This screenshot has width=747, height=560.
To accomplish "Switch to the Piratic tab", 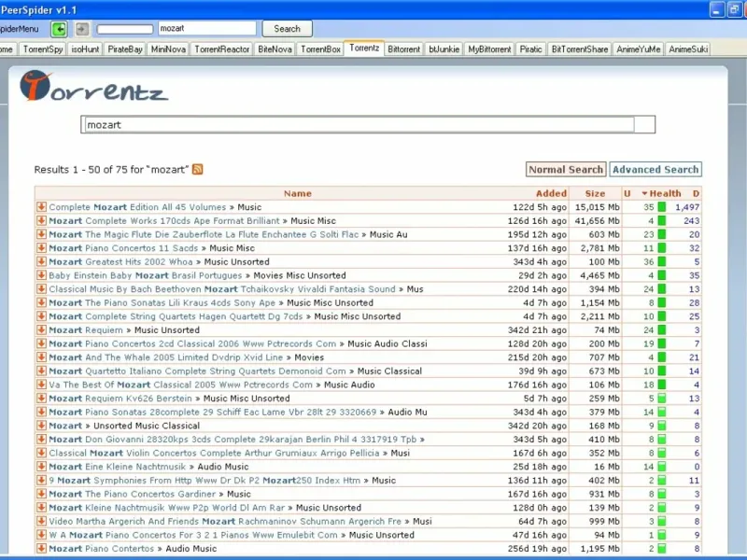I will tap(530, 49).
